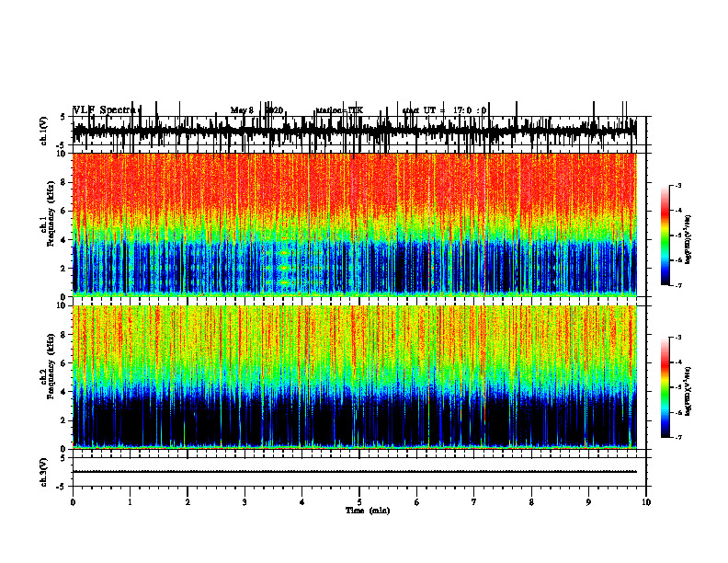Click the "4" tick on time axis
This screenshot has height=563, width=728.
pyautogui.click(x=301, y=502)
